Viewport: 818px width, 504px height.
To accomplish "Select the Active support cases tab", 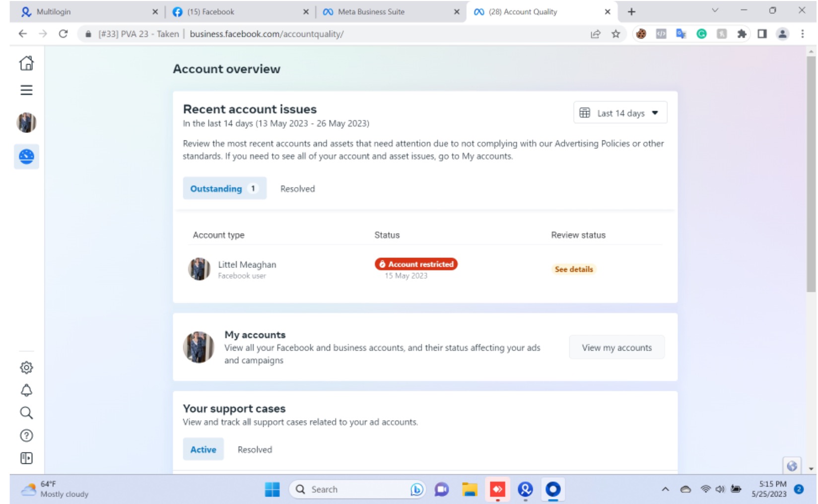I will click(x=203, y=449).
